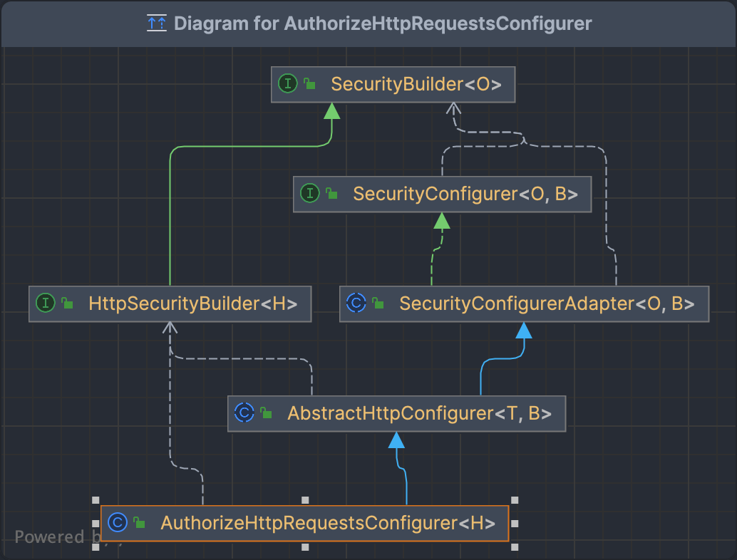Click the abstract class icon on SecurityConfigurerAdapter

(x=356, y=304)
